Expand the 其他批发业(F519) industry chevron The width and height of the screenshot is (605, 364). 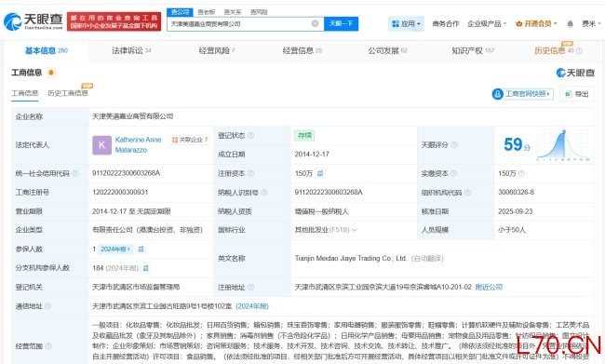(x=355, y=230)
